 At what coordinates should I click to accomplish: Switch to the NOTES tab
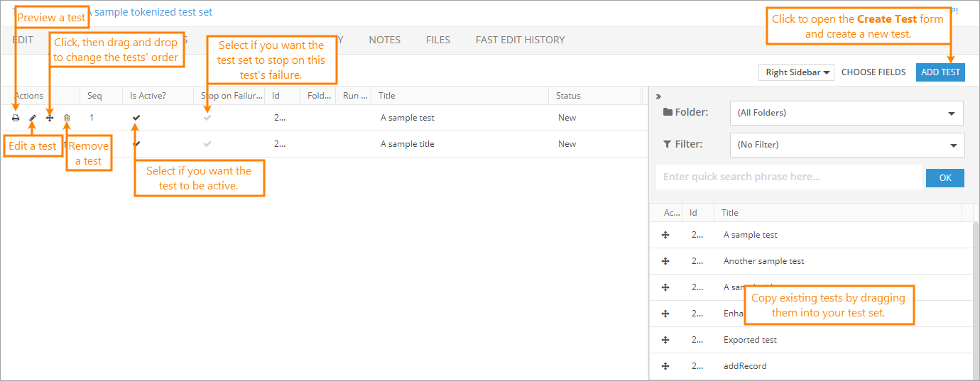(x=385, y=40)
